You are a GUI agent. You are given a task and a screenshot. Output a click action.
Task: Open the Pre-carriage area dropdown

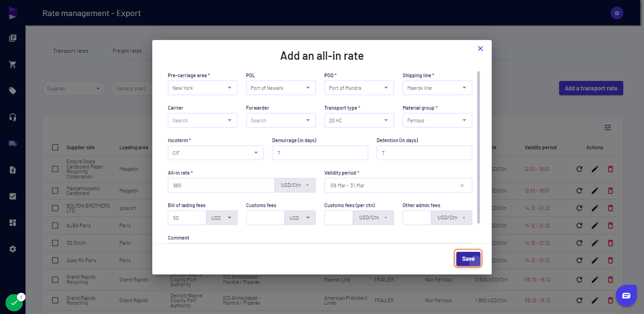point(203,88)
